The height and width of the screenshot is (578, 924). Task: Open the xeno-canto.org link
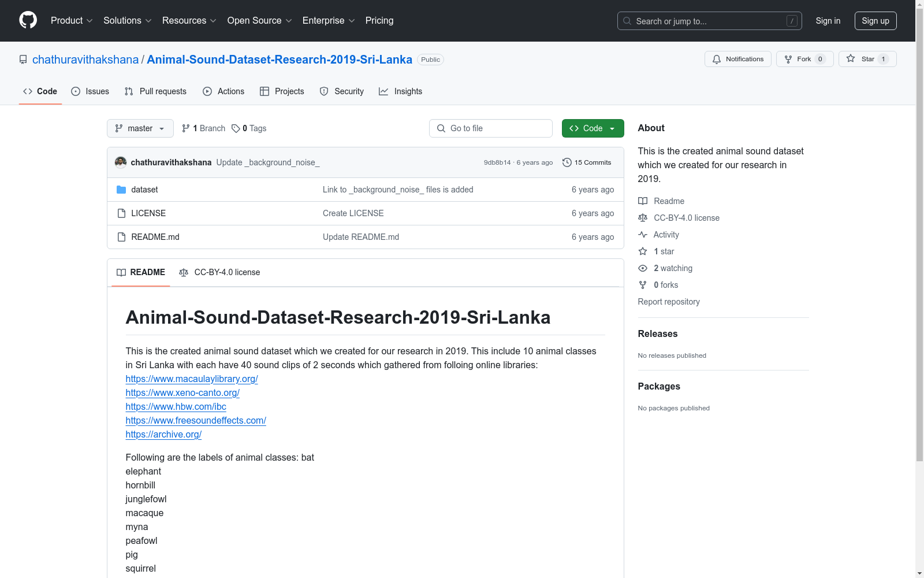click(x=182, y=392)
